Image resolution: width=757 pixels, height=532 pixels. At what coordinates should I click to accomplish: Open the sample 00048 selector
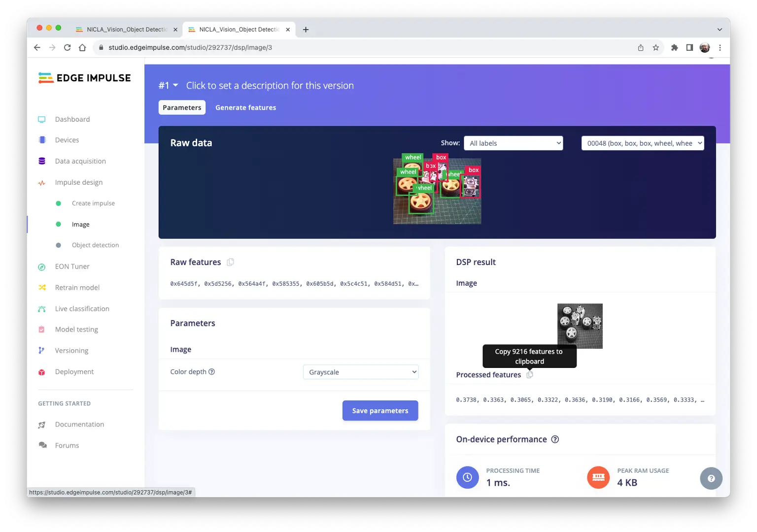642,143
